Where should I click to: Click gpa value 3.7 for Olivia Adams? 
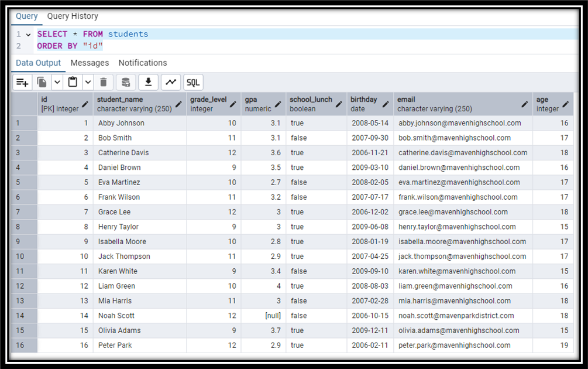(263, 330)
